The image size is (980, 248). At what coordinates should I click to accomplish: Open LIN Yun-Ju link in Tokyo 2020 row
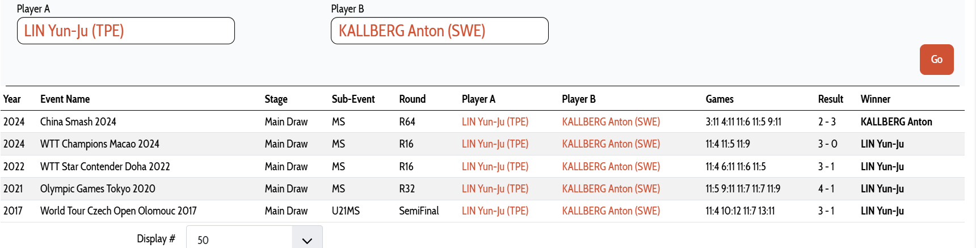coord(495,189)
